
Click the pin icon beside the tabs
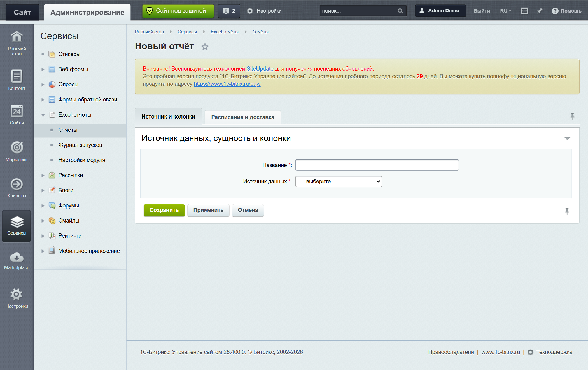(572, 116)
